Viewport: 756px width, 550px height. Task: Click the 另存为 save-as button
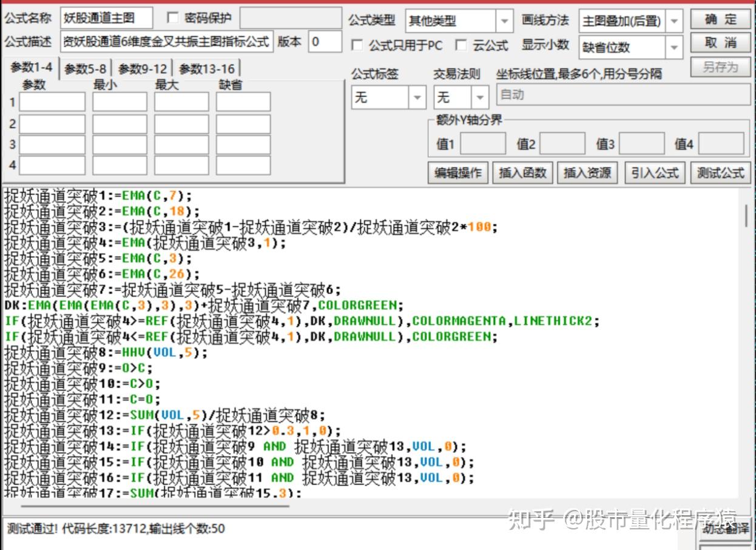click(x=720, y=67)
